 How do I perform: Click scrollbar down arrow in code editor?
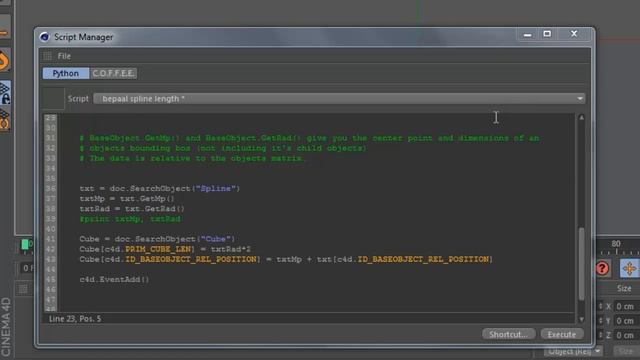pos(582,319)
